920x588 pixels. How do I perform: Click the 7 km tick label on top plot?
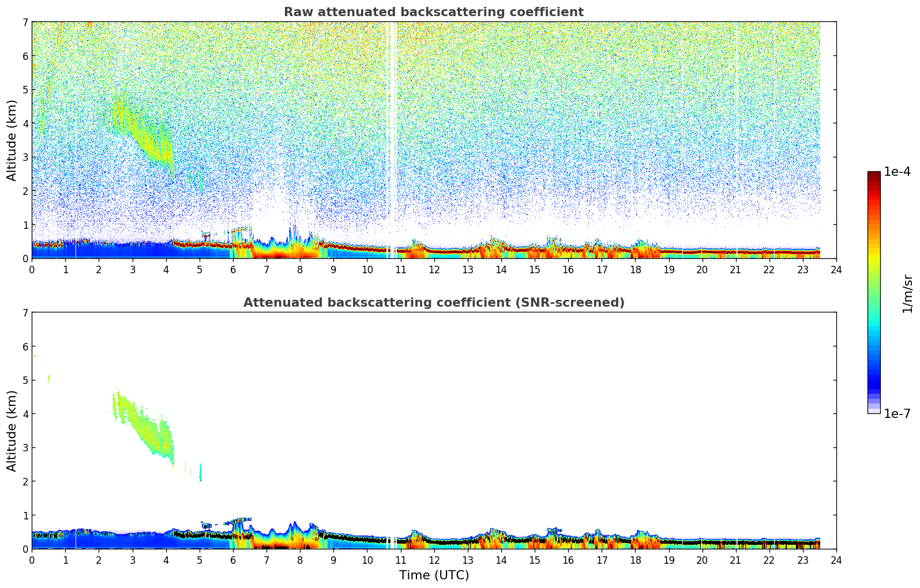coord(25,22)
